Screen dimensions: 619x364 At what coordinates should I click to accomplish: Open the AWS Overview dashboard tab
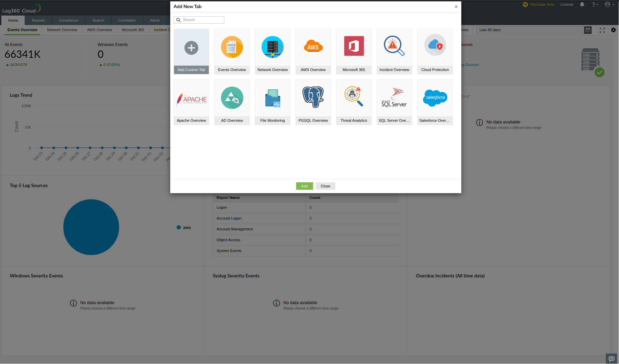point(100,30)
